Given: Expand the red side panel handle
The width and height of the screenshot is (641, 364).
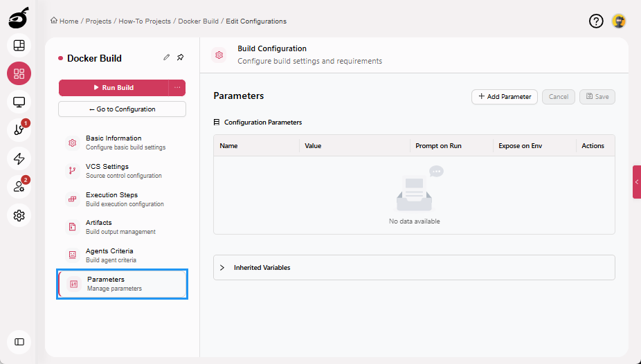Looking at the screenshot, I should pos(637,182).
